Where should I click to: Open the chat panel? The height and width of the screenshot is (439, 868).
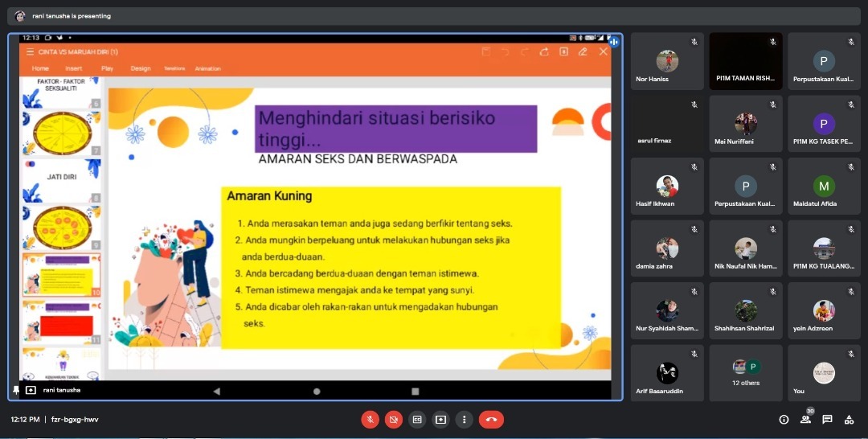click(x=827, y=419)
